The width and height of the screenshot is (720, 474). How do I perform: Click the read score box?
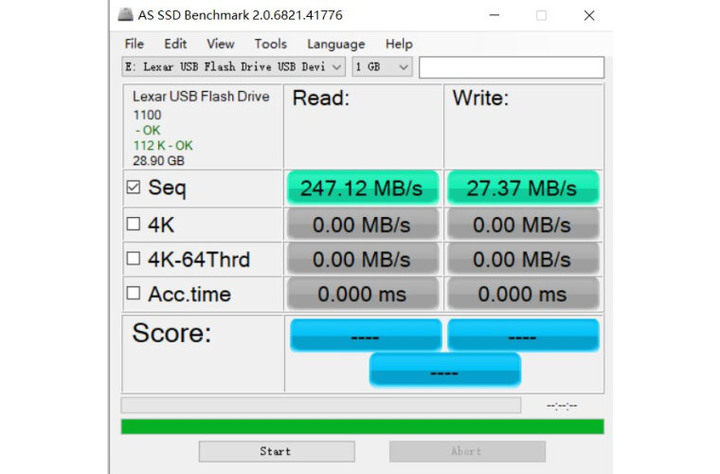366,335
